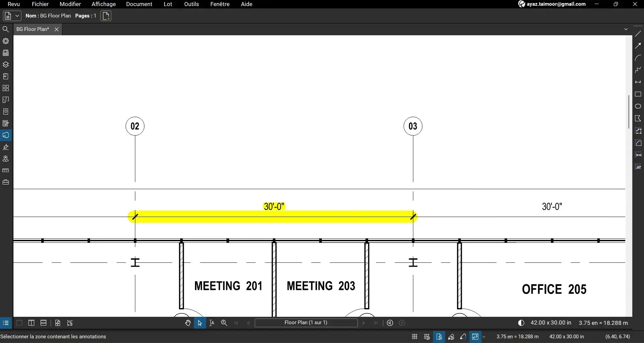Open the Measurements panel
This screenshot has width=644, height=343.
tap(5, 170)
